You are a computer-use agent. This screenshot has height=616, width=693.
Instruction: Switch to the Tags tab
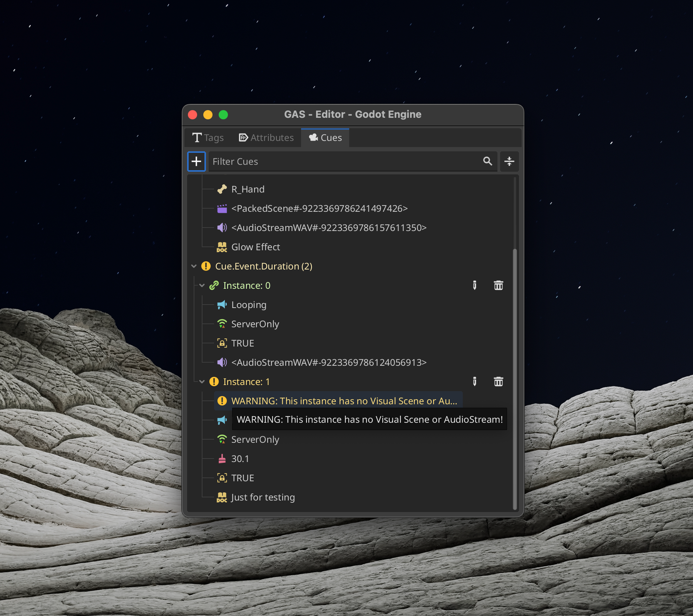208,138
